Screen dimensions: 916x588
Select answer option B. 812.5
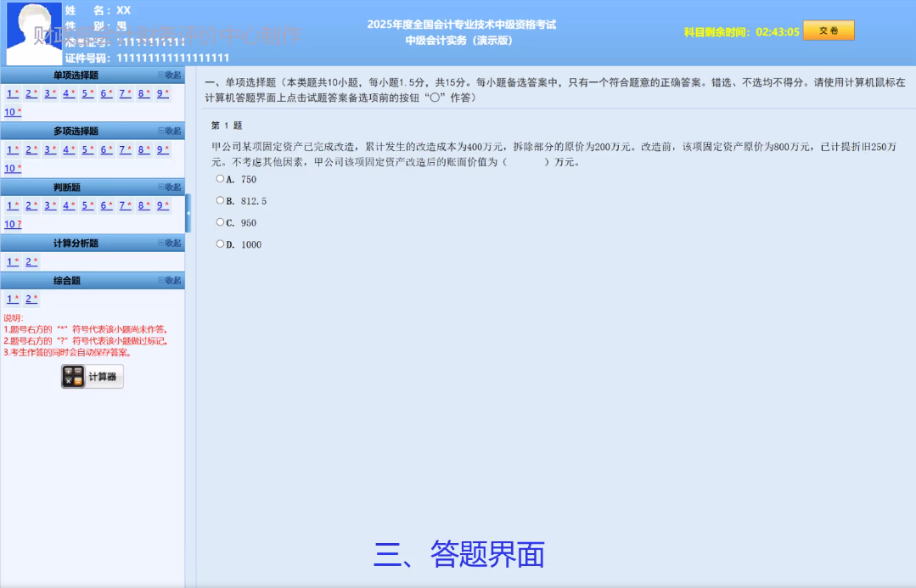(220, 200)
